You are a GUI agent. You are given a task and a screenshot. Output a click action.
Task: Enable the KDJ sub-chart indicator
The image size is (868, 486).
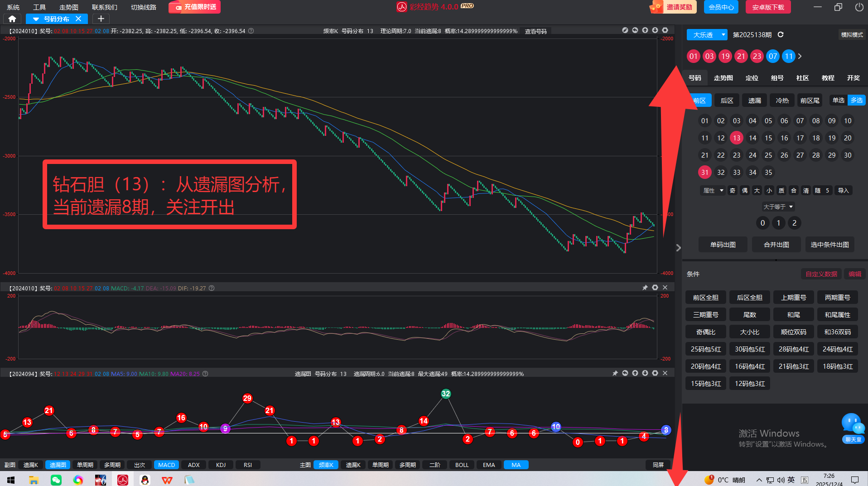(x=221, y=465)
